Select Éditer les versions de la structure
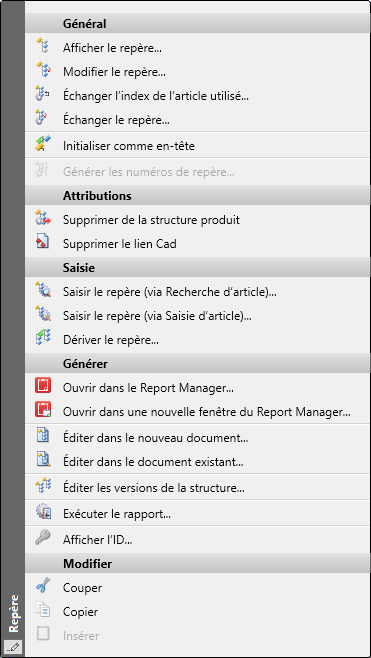The width and height of the screenshot is (371, 658). click(x=197, y=488)
